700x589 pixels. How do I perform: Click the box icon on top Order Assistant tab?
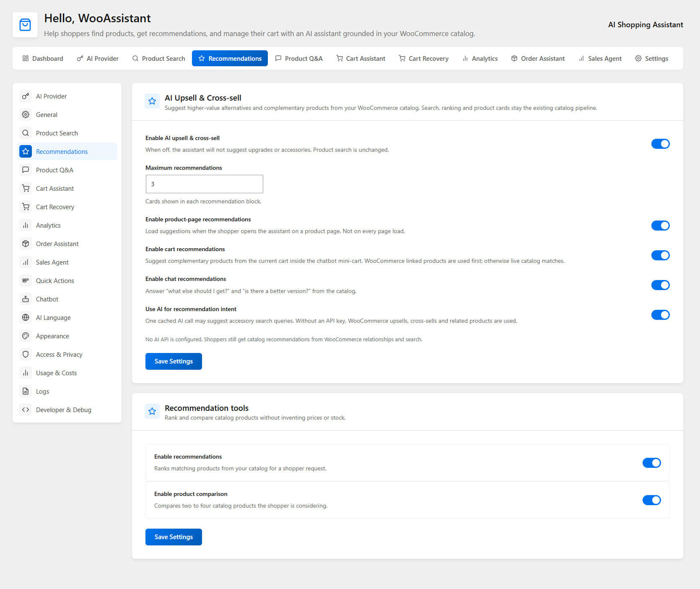pos(514,58)
